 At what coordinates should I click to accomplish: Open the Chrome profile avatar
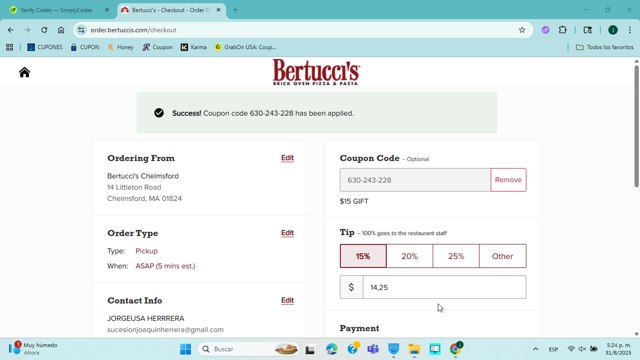tap(613, 30)
